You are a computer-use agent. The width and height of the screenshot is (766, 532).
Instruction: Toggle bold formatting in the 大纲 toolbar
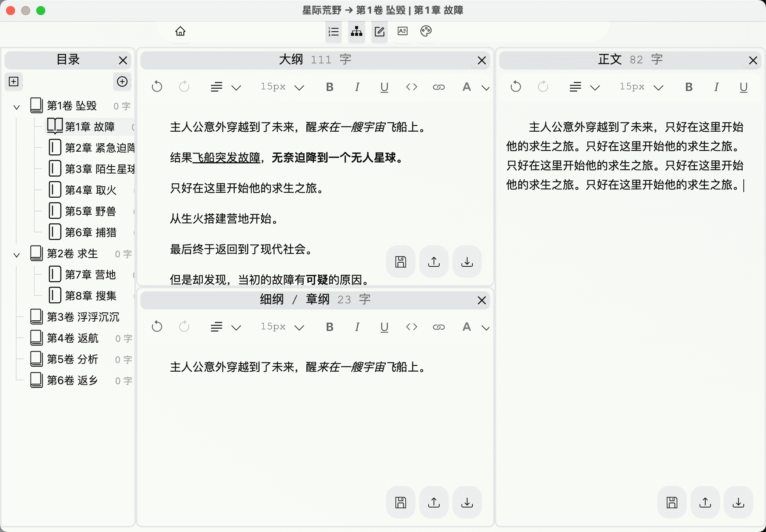click(329, 87)
